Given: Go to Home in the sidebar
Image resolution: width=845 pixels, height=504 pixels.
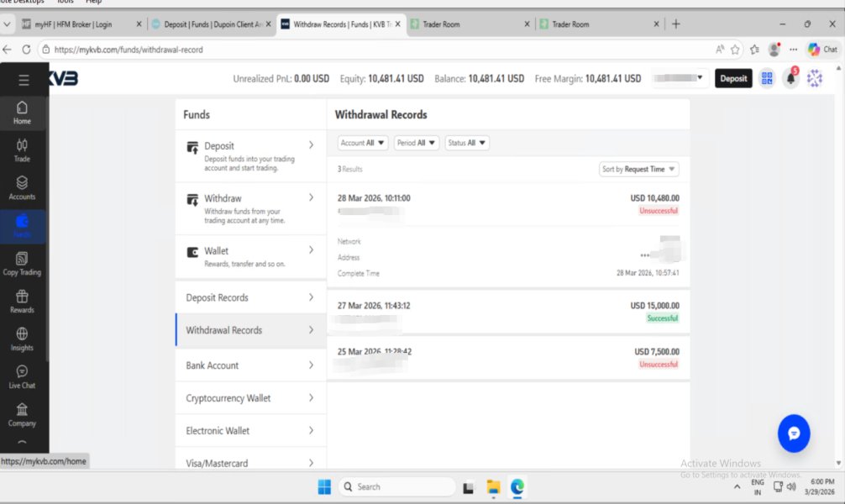Looking at the screenshot, I should tap(22, 113).
